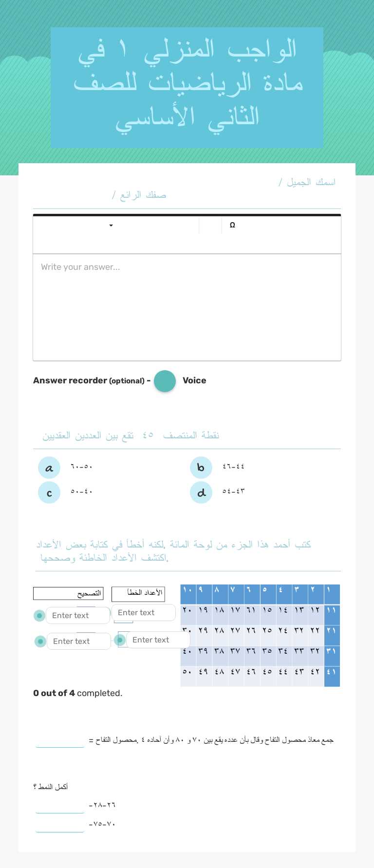Click the first Enter text box under الأعداد الخطأ
The height and width of the screenshot is (868, 374).
click(144, 612)
